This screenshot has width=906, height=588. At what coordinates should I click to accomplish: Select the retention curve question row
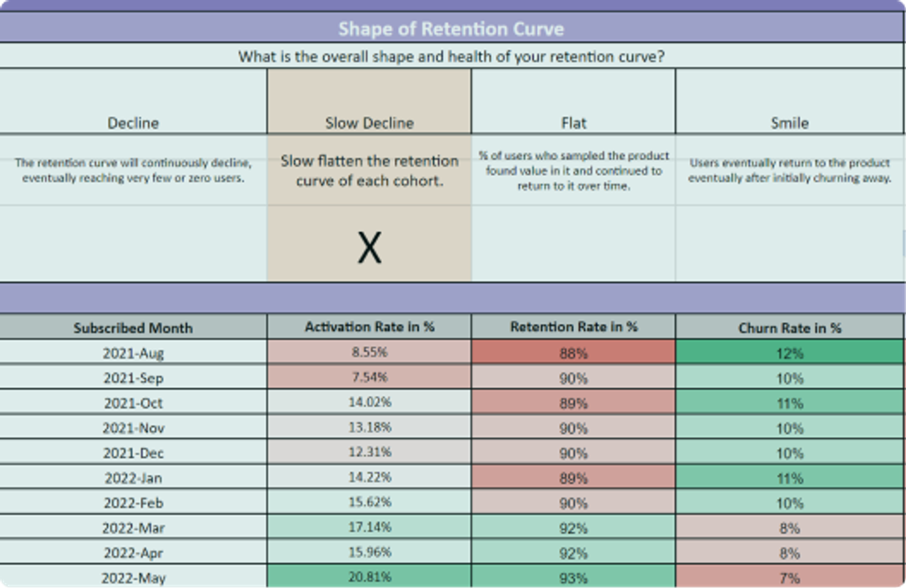pos(452,56)
